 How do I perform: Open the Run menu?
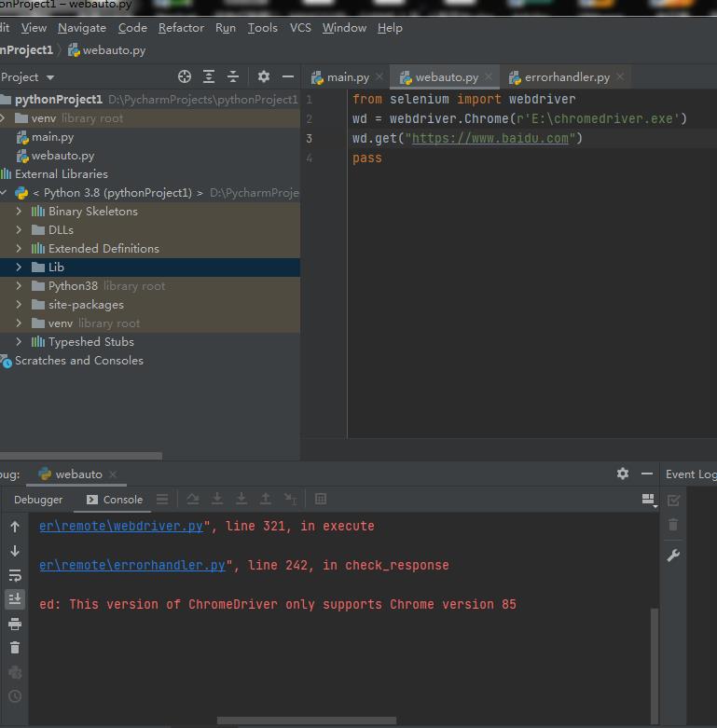click(x=226, y=28)
